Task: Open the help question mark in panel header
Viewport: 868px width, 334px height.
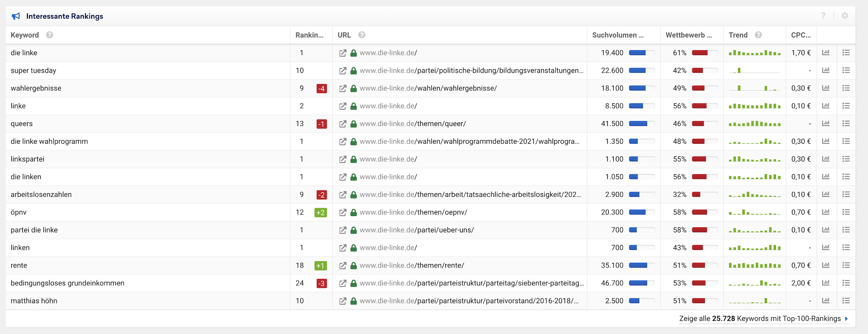Action: 823,16
